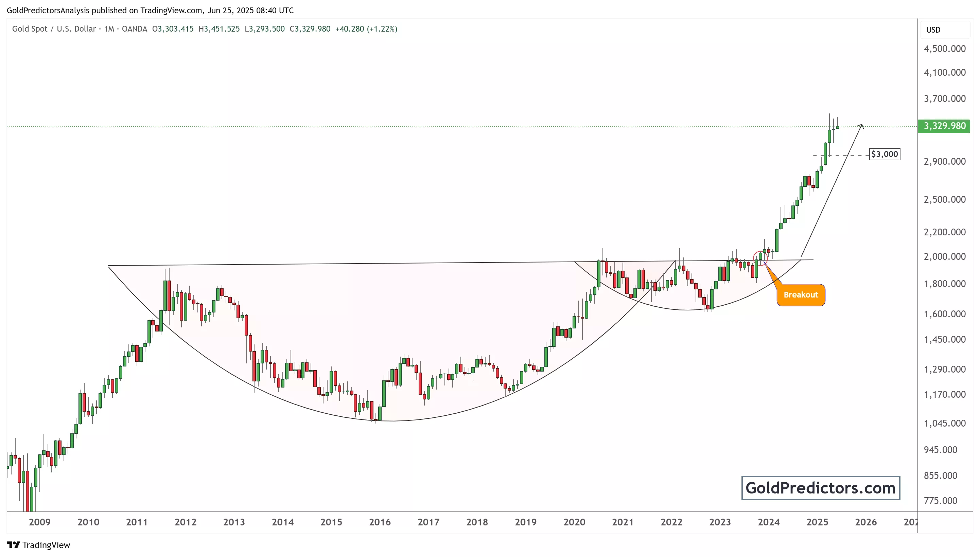Click the arrowhead of the projection arrow
The image size is (980, 557).
(861, 125)
